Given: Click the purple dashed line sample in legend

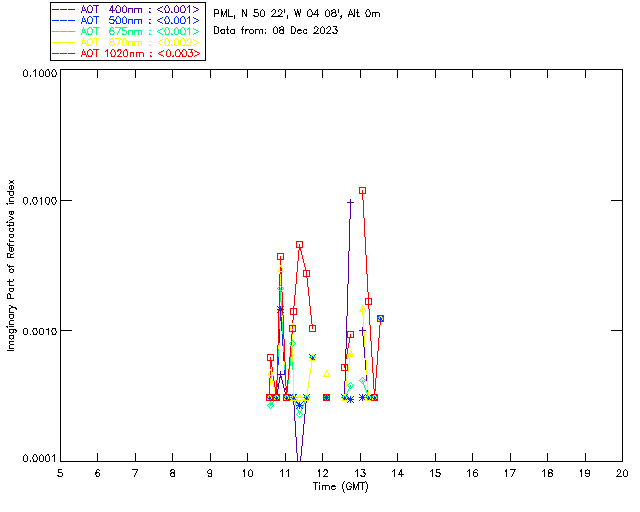Looking at the screenshot, I should pos(64,9).
